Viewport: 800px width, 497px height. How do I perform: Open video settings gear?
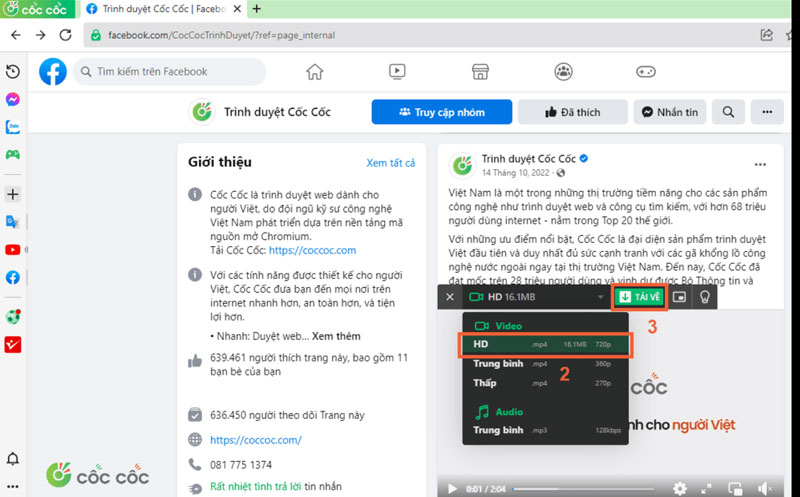(x=679, y=489)
